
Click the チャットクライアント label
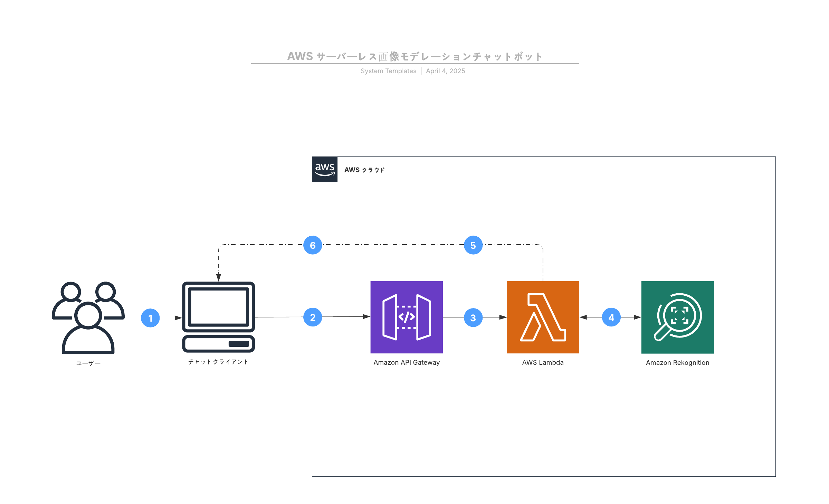click(x=218, y=362)
